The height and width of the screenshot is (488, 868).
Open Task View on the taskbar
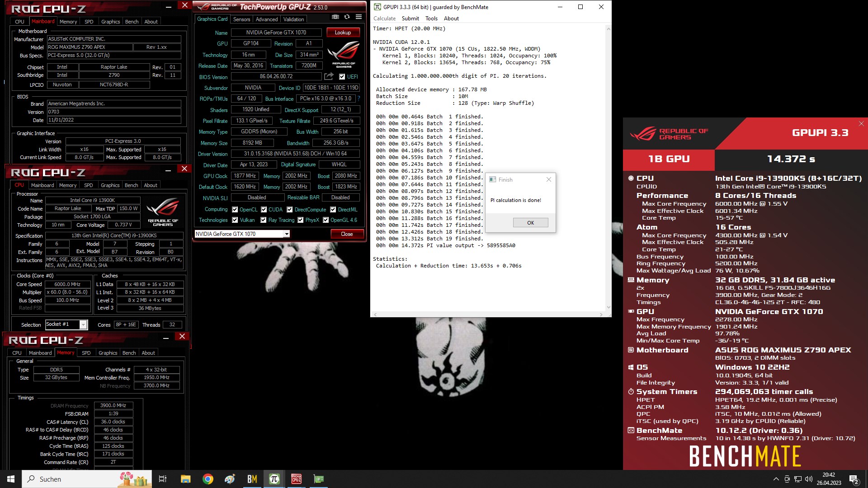pyautogui.click(x=163, y=479)
